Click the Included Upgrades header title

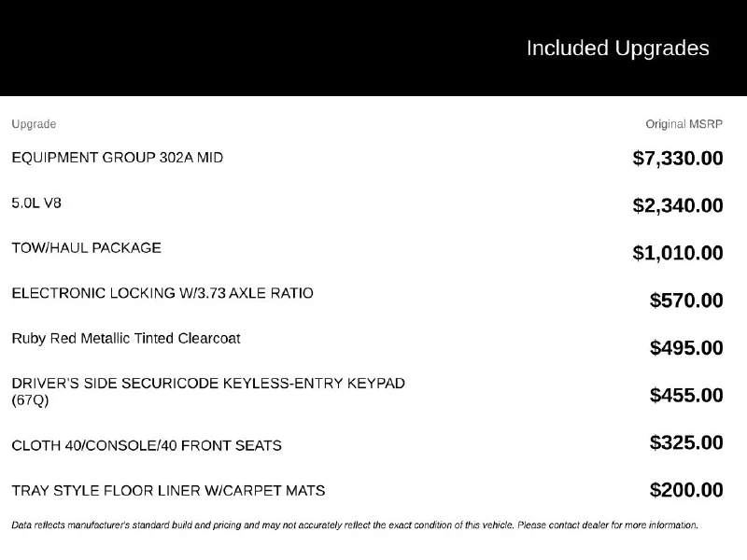pos(617,49)
